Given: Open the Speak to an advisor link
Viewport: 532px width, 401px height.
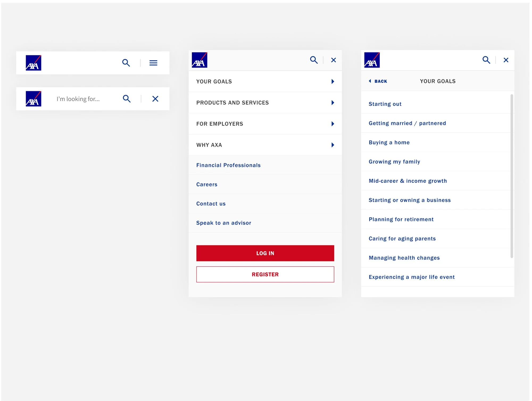Looking at the screenshot, I should tap(224, 223).
